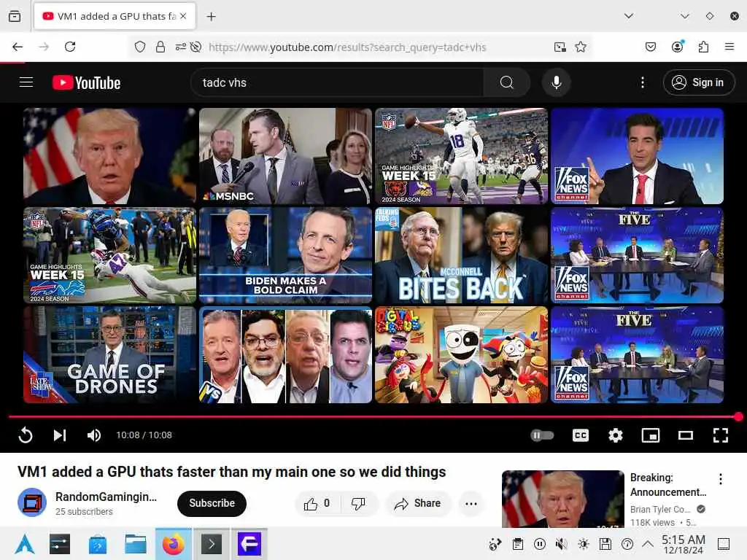Reload the current page
Viewport: 747px width, 560px height.
pos(70,47)
